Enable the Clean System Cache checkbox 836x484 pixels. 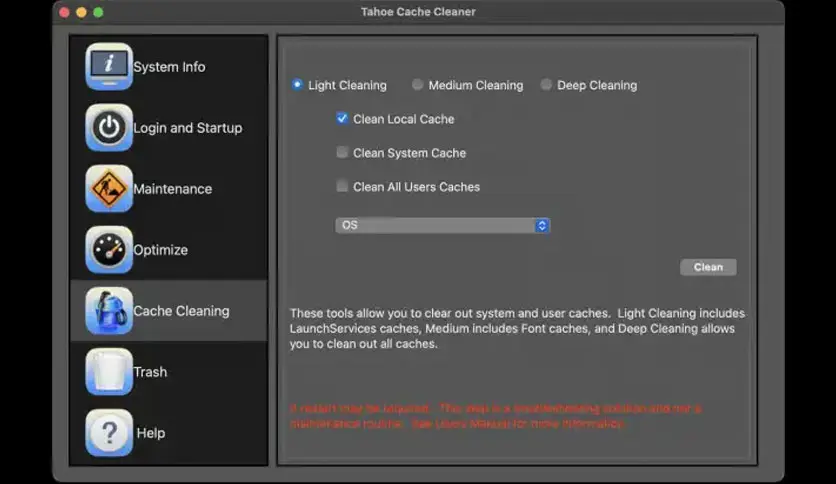point(342,152)
